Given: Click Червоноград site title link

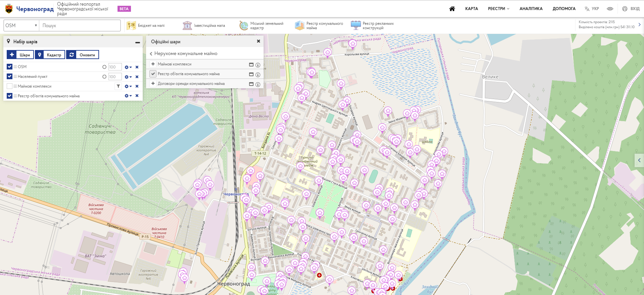Looking at the screenshot, I should pyautogui.click(x=35, y=9).
